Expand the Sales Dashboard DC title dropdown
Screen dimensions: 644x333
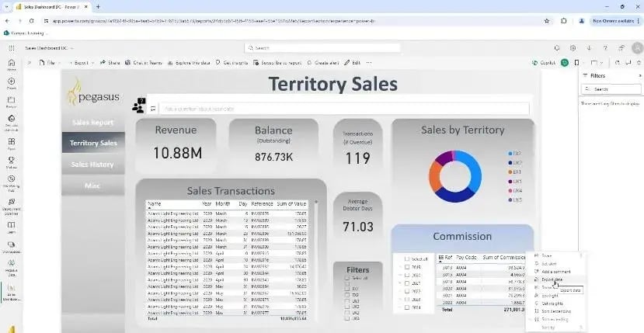point(72,48)
